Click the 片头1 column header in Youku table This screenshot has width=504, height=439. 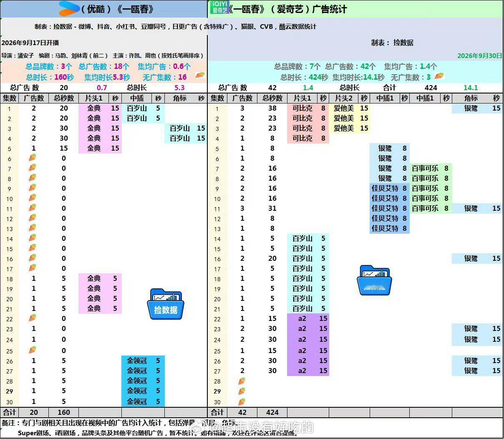click(x=94, y=98)
